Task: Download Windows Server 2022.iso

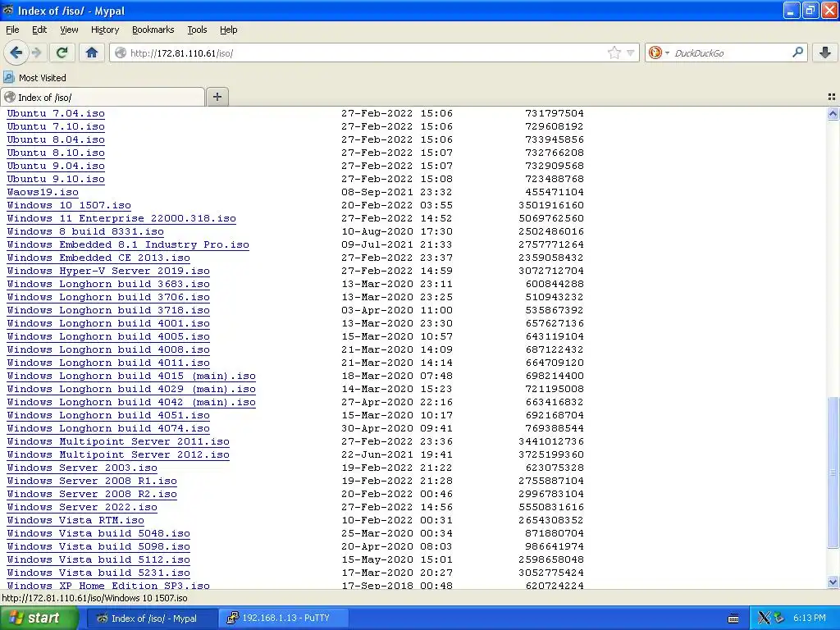Action: click(x=82, y=507)
